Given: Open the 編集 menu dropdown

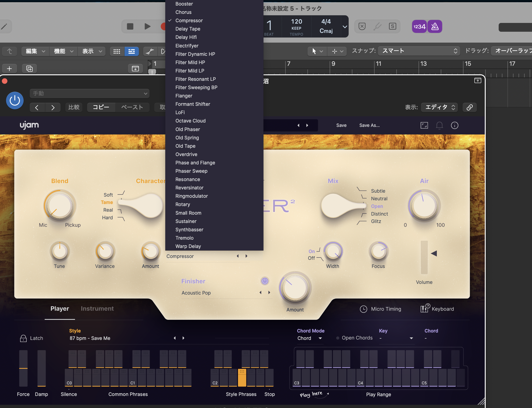Looking at the screenshot, I should pos(35,51).
